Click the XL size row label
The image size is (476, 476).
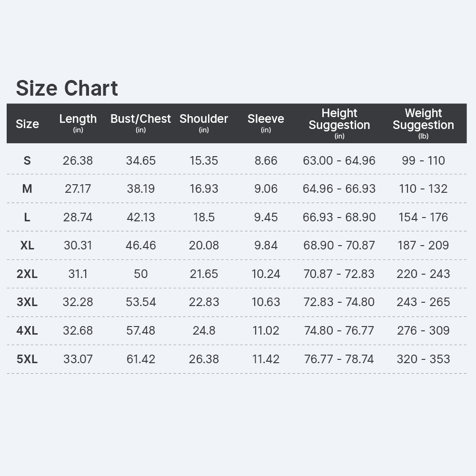[27, 245]
